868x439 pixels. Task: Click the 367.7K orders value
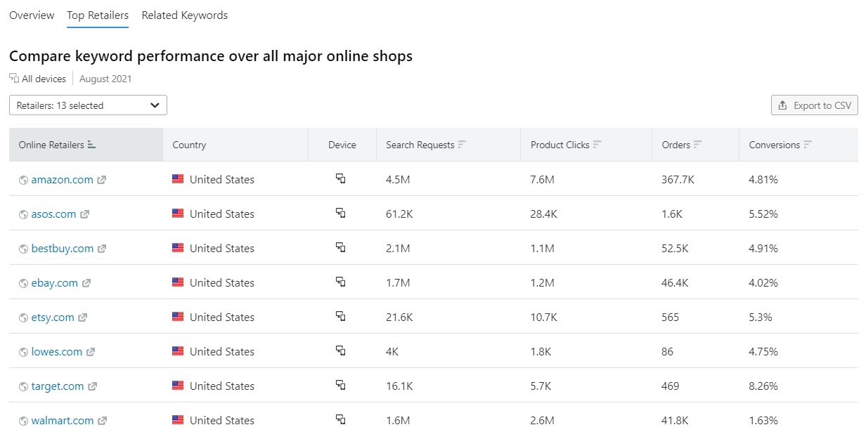[678, 180]
